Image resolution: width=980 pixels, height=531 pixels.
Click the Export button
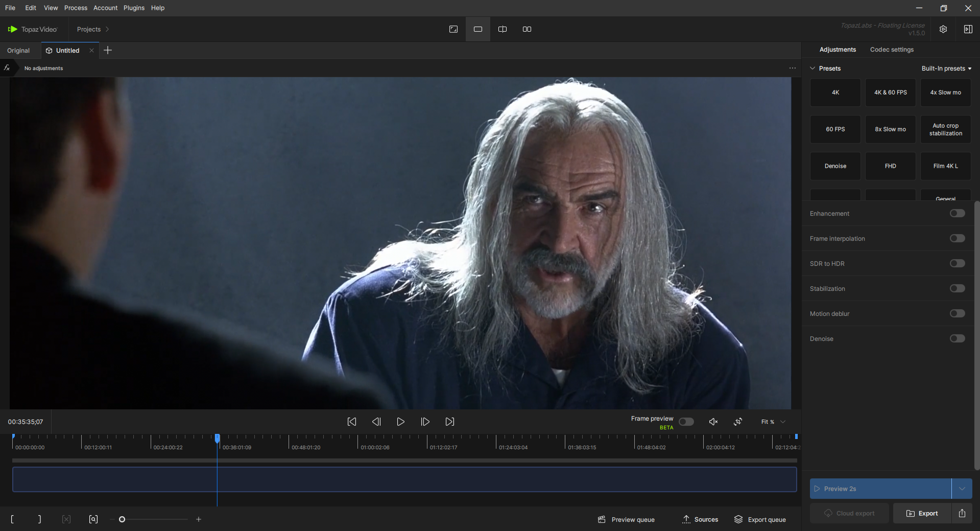tap(922, 513)
